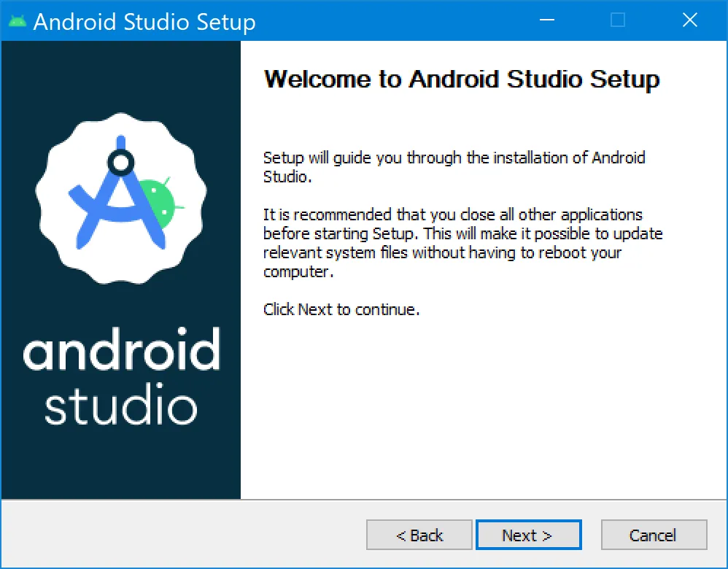Maximize the setup window
This screenshot has height=569, width=728.
pos(617,20)
